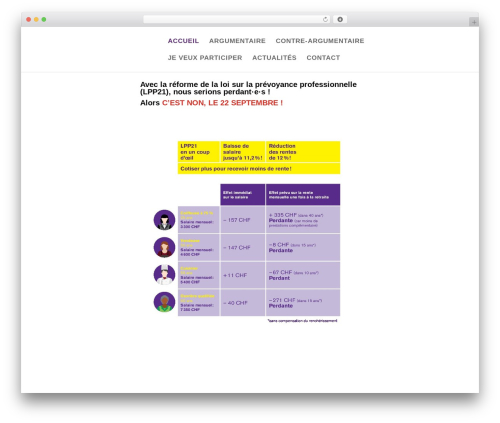Click the "Baisse de salaire jusqu'à 11,2%!" cell
Viewport: 500px width, 423px height.
243,152
